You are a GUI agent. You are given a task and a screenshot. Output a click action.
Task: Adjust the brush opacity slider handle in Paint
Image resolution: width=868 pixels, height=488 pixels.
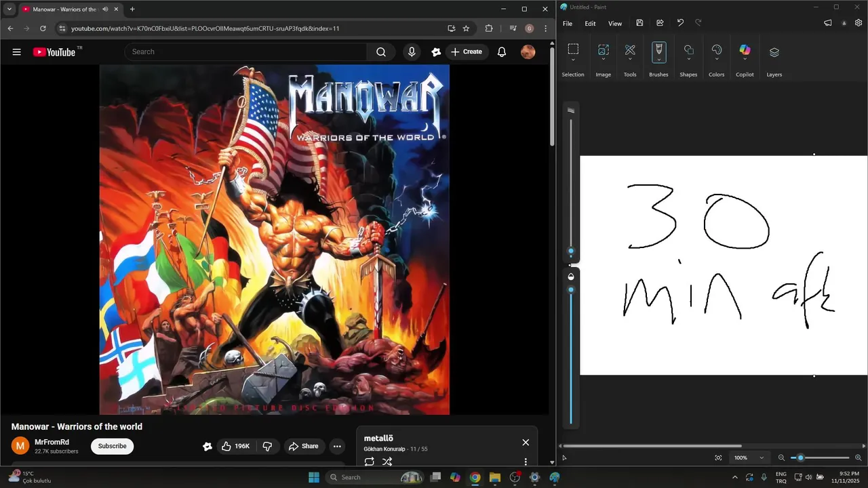(571, 289)
